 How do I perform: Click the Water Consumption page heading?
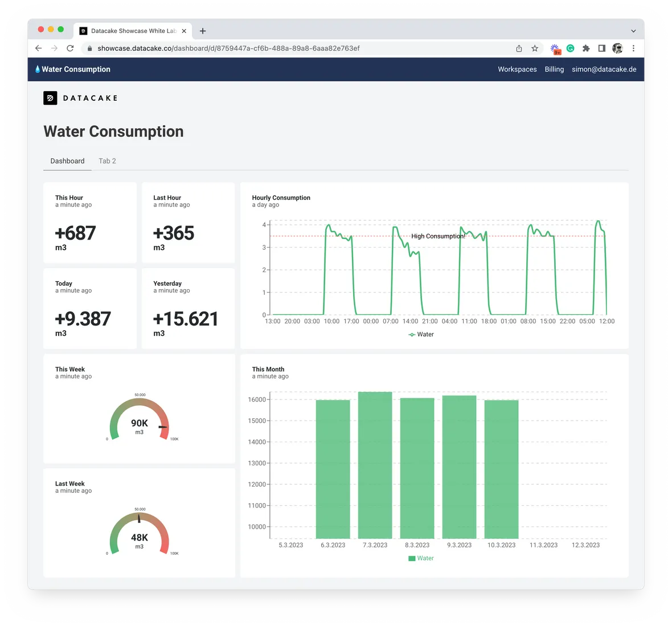point(113,131)
